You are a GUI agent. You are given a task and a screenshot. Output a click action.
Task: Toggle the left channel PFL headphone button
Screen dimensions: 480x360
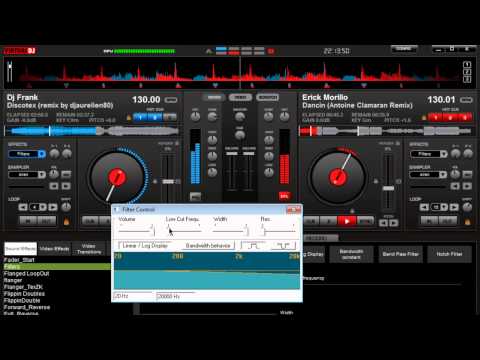pyautogui.click(x=195, y=196)
